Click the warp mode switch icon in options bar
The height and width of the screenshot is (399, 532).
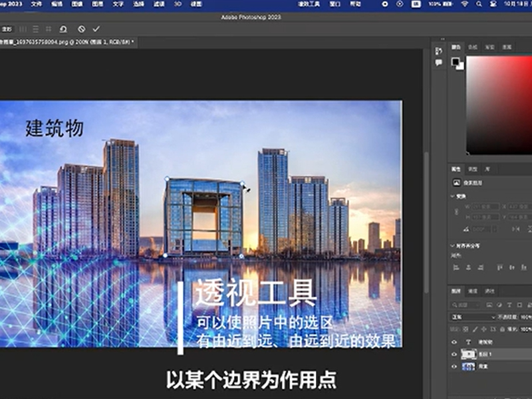63,29
